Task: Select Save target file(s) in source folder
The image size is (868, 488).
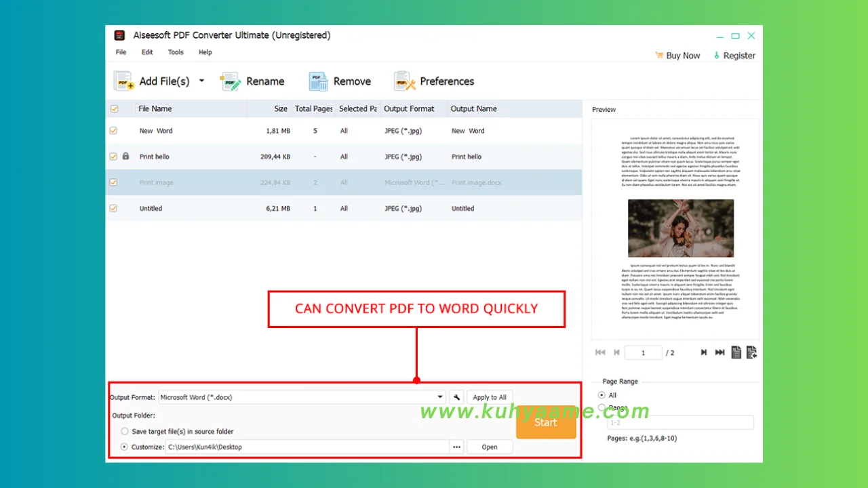Action: click(x=125, y=431)
